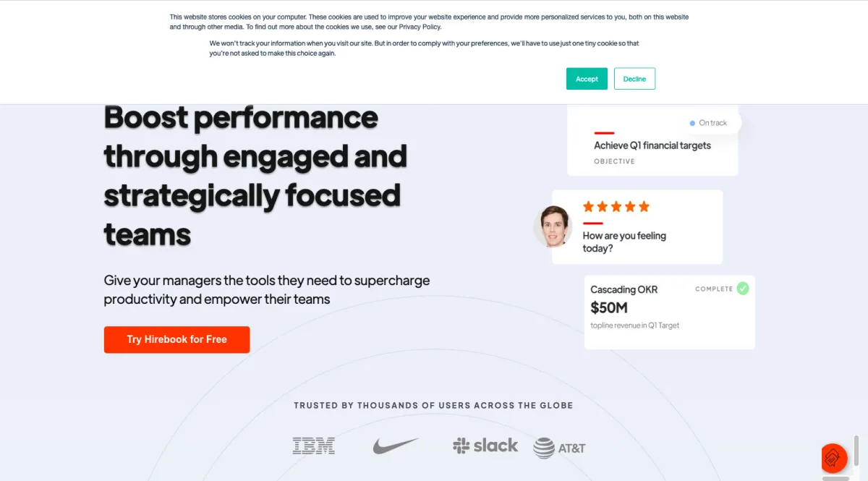868x481 pixels.
Task: Accept the cookie consent banner
Action: click(587, 79)
